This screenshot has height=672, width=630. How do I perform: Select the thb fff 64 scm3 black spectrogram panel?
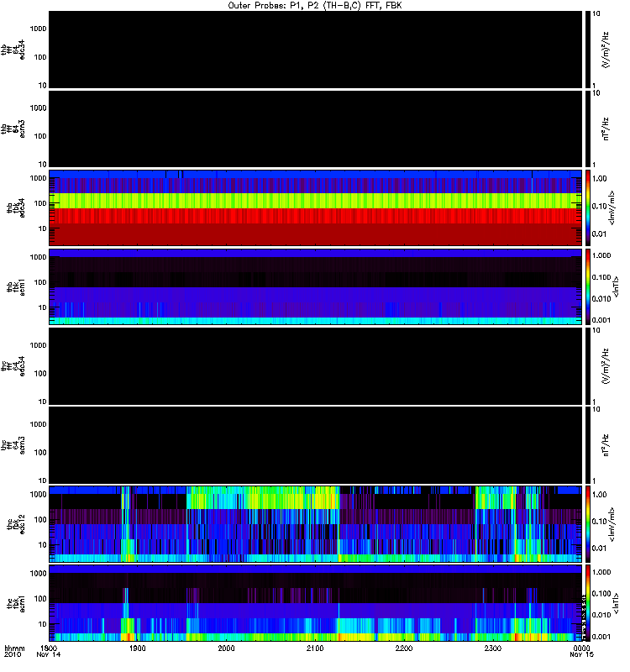pos(315,129)
